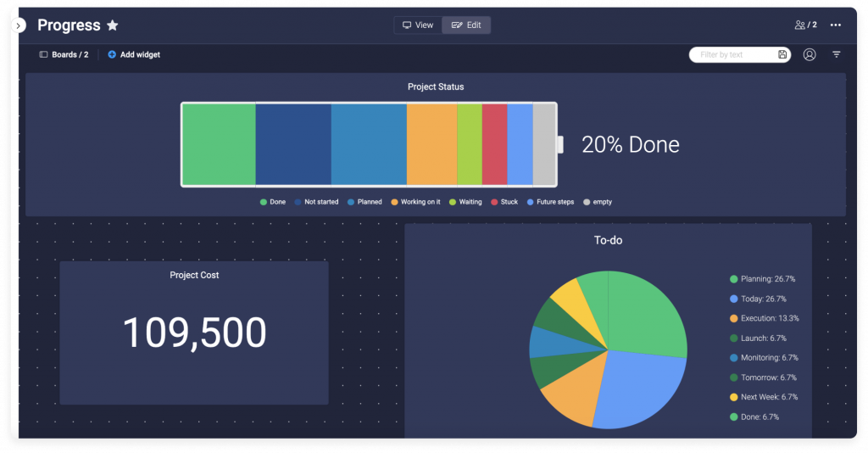Toggle the Future steps legend item
Viewport: 868px width, 453px height.
pos(550,202)
